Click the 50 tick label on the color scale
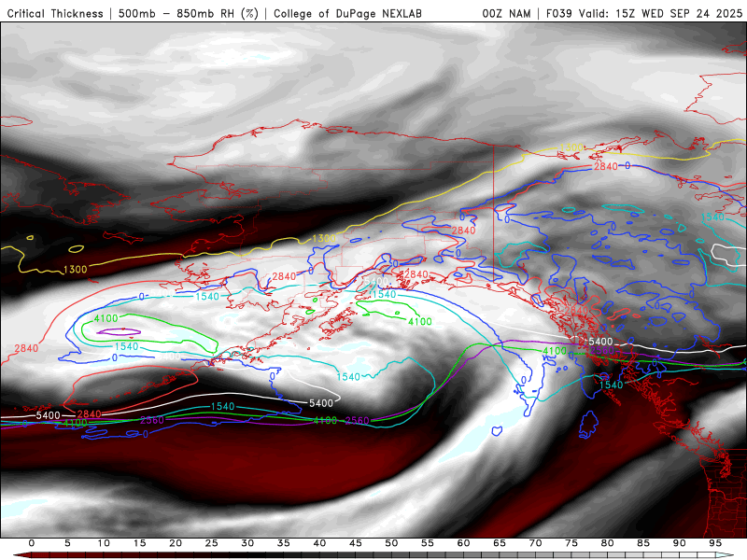The height and width of the screenshot is (560, 747). pyautogui.click(x=391, y=543)
